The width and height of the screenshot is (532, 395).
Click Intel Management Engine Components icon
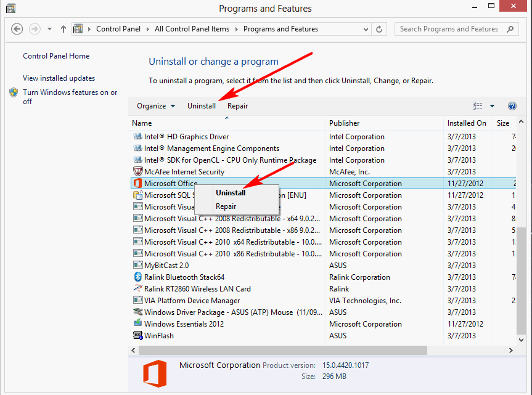point(137,148)
